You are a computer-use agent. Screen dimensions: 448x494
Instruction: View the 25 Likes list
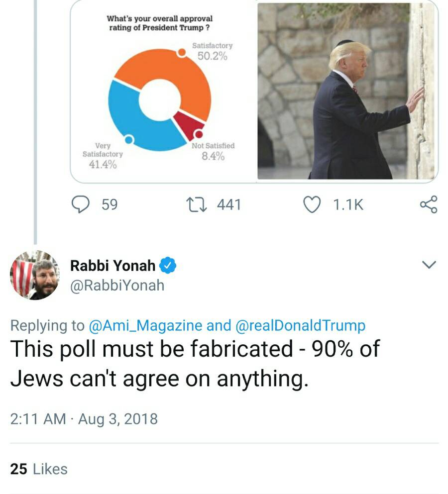pyautogui.click(x=39, y=469)
